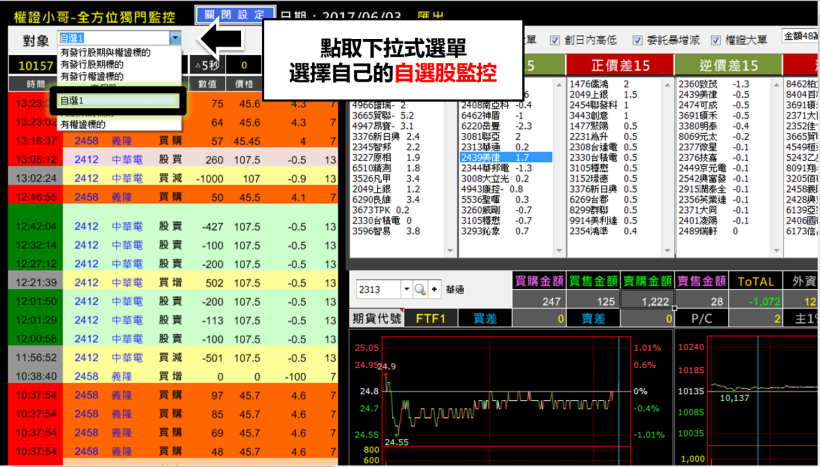Click the 買購金額 header cell
The image size is (820, 467).
pyautogui.click(x=539, y=281)
